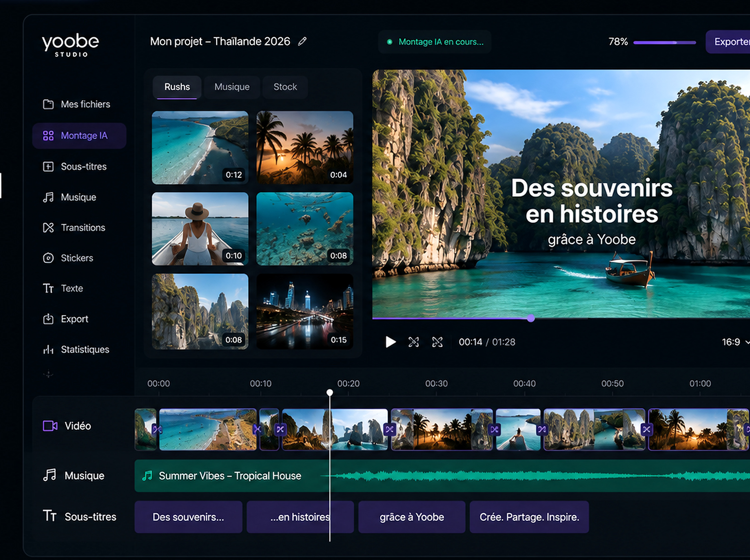The height and width of the screenshot is (560, 750).
Task: Click the 00:14 current timecode
Action: 470,342
